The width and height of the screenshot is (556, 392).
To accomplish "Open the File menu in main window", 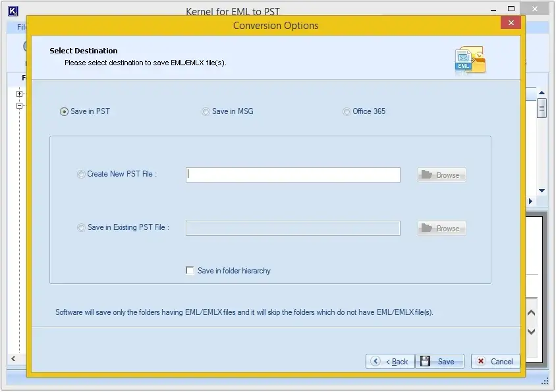I will 21,27.
